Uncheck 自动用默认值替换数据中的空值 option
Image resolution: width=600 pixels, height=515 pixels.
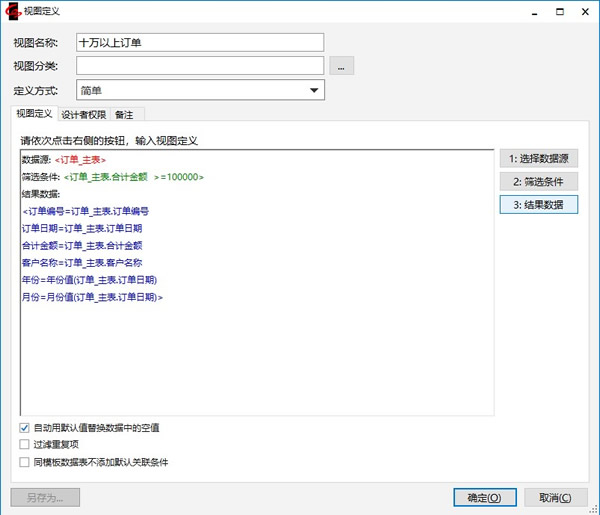pyautogui.click(x=25, y=428)
